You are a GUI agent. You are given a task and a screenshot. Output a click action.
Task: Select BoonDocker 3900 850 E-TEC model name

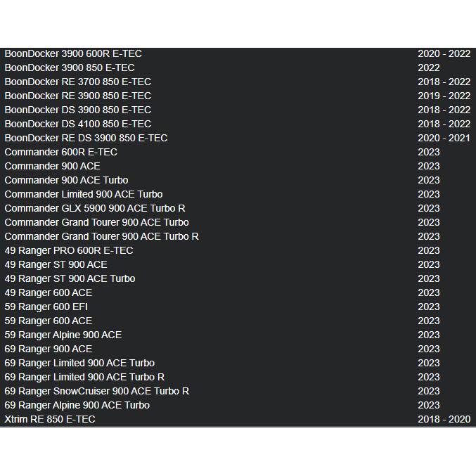tap(70, 67)
